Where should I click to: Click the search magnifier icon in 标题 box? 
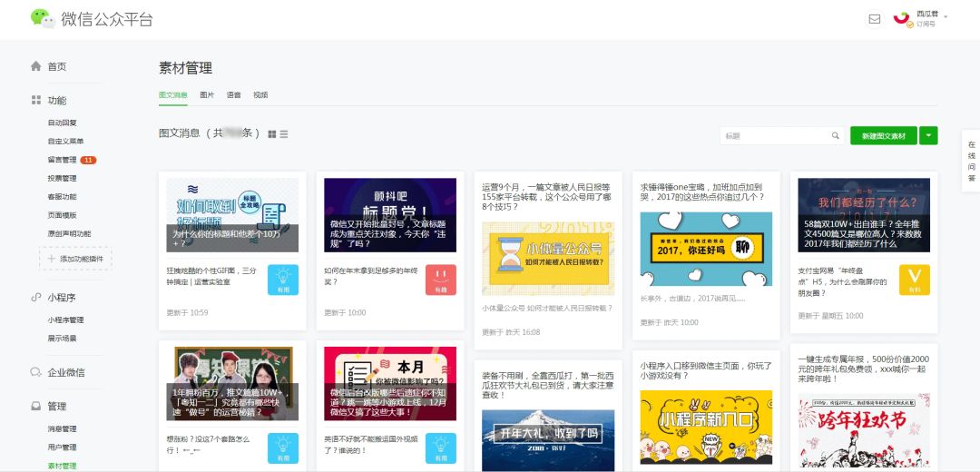(836, 136)
